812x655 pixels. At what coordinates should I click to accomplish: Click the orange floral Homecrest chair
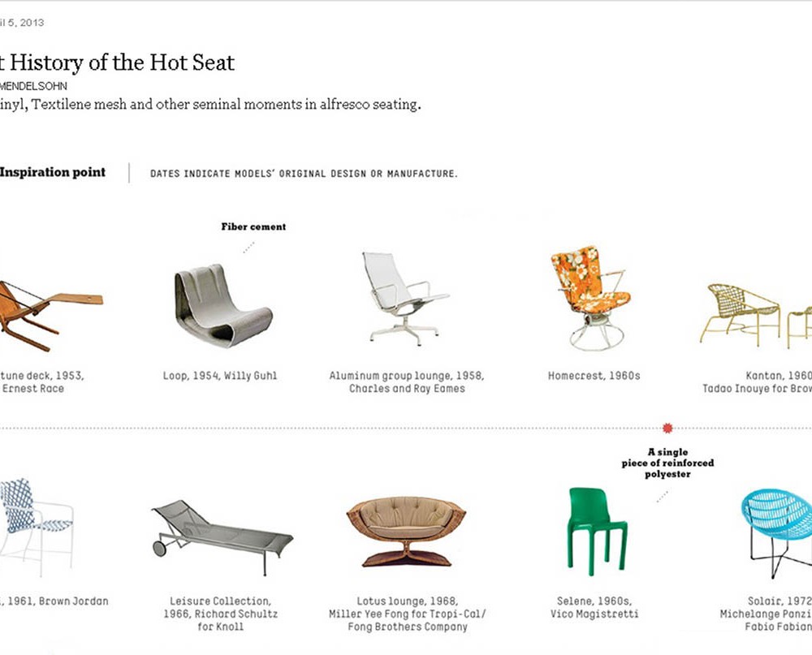[591, 296]
